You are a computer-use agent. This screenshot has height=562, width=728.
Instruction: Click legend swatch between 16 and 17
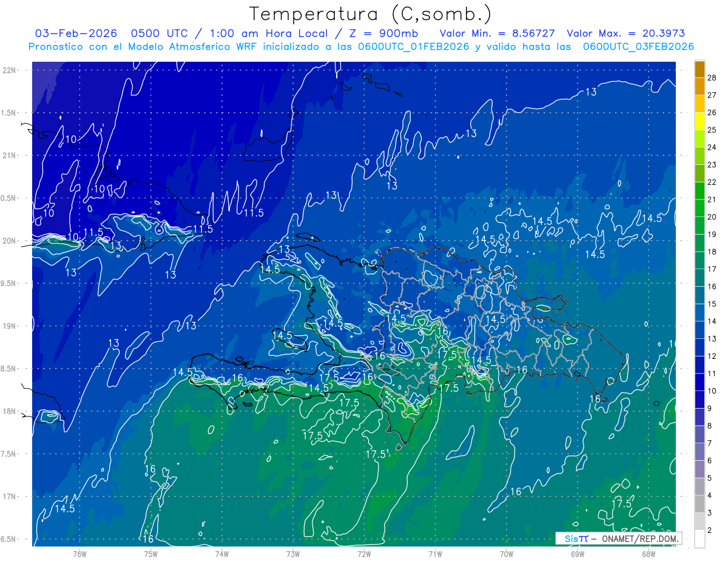(700, 278)
